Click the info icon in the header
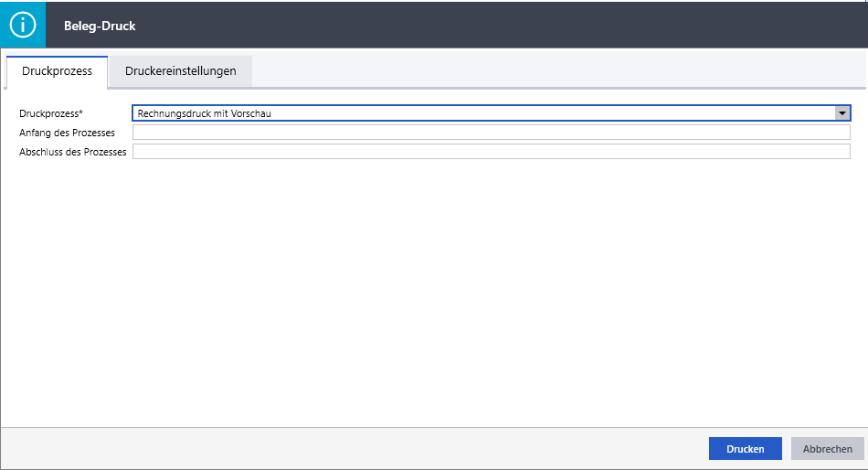The height and width of the screenshot is (470, 868). coord(23,25)
